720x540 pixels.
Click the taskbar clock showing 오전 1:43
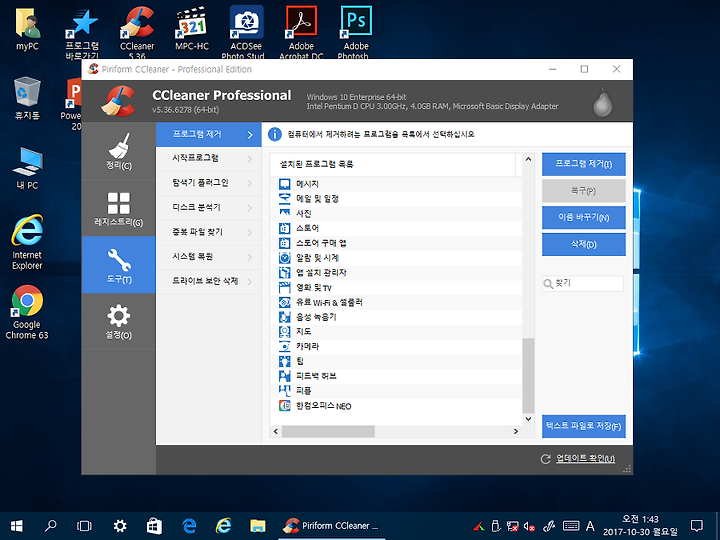pos(640,526)
